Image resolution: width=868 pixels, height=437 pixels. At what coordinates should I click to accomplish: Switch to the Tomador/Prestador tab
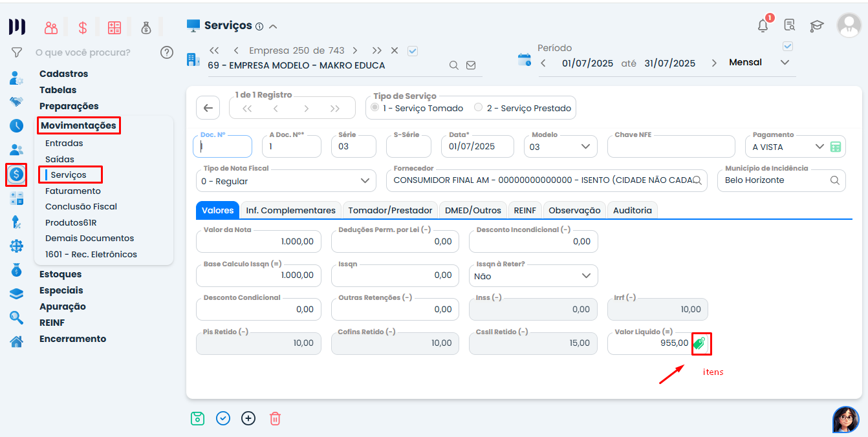click(390, 210)
